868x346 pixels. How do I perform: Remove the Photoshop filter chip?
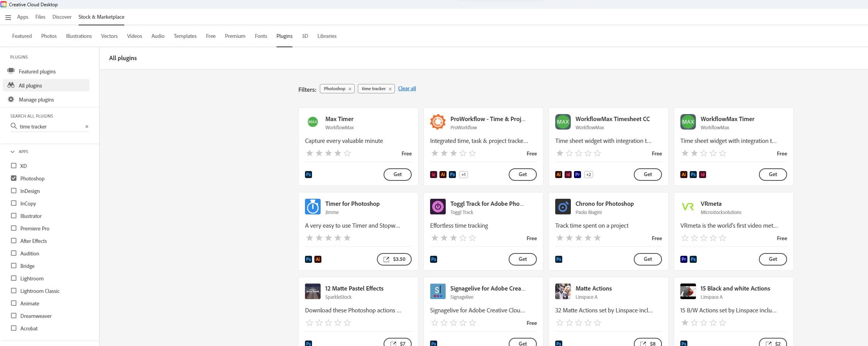(x=350, y=89)
